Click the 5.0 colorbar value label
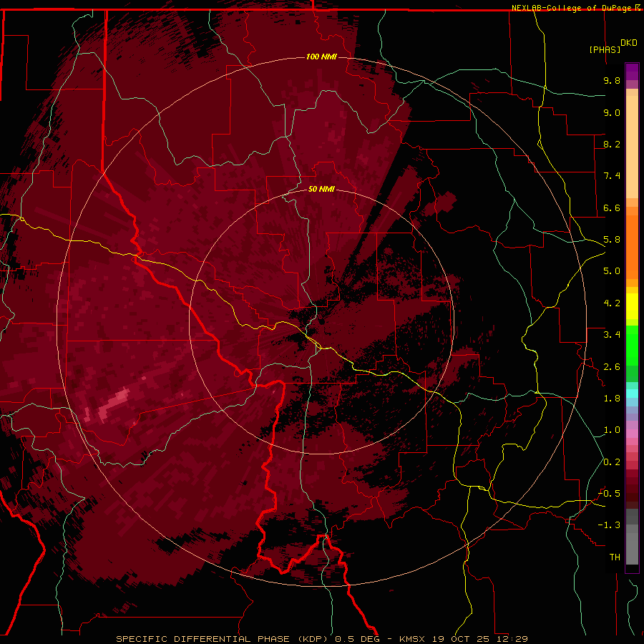 pos(612,271)
